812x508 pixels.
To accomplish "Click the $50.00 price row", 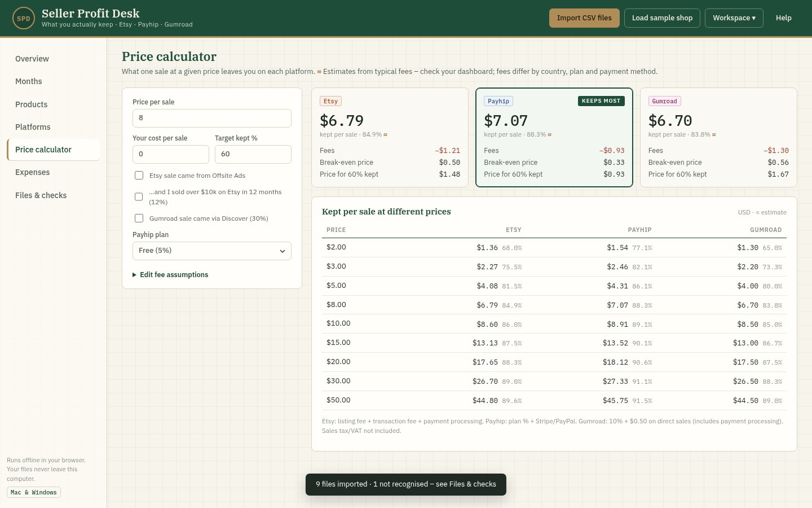I will coord(554,401).
